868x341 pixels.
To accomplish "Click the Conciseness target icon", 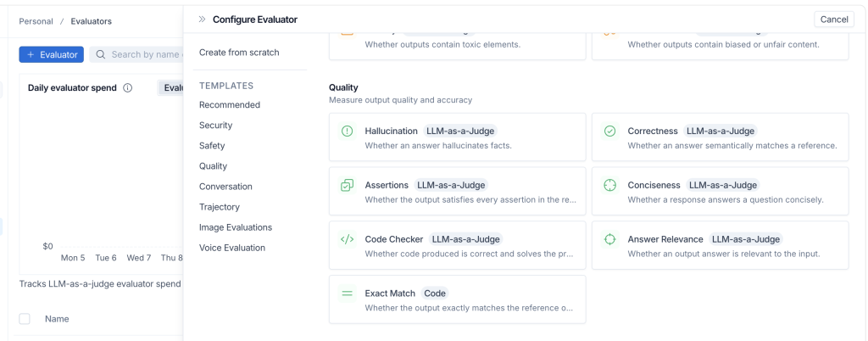I will coord(609,186).
